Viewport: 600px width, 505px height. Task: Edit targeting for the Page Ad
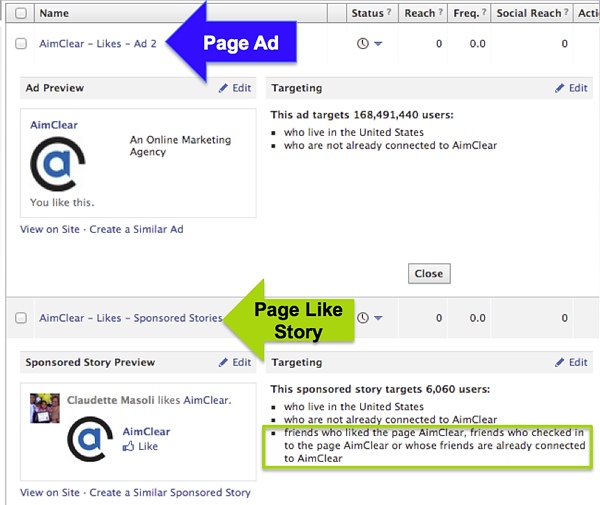point(578,88)
